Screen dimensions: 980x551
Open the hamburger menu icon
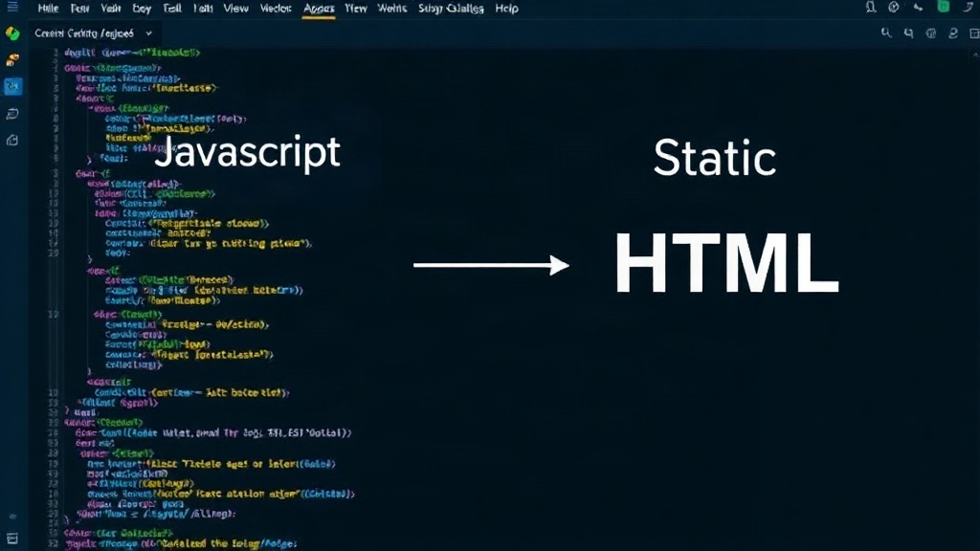click(12, 8)
